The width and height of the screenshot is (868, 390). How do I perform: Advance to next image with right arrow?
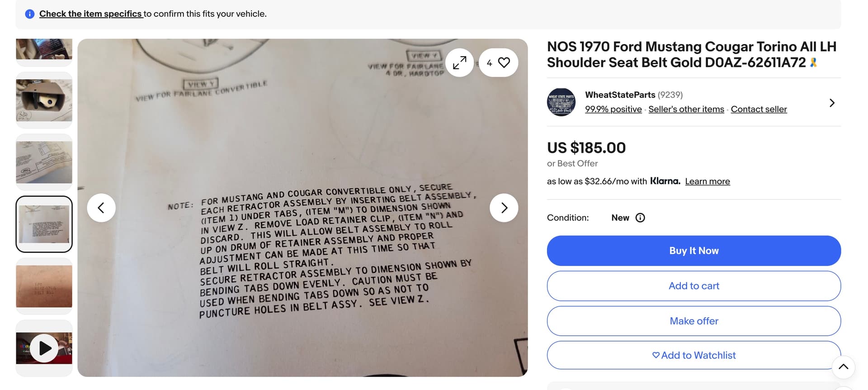pos(504,208)
